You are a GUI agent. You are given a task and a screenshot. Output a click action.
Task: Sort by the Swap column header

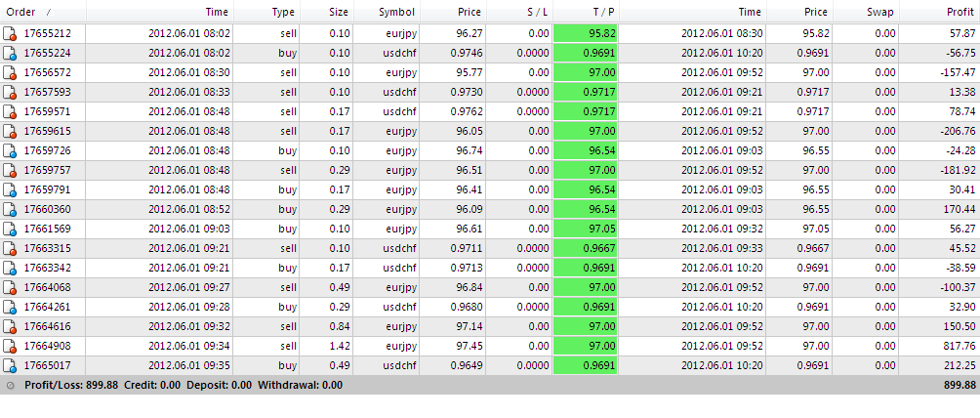point(865,12)
